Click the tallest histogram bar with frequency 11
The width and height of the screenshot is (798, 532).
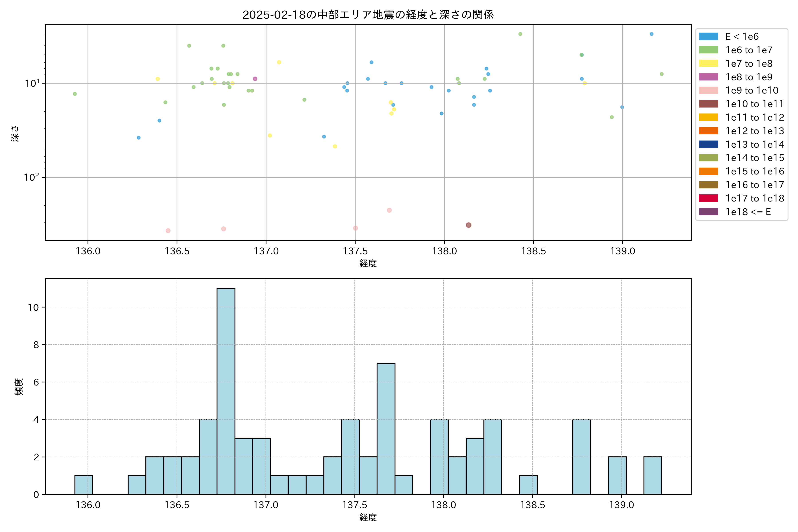click(226, 390)
